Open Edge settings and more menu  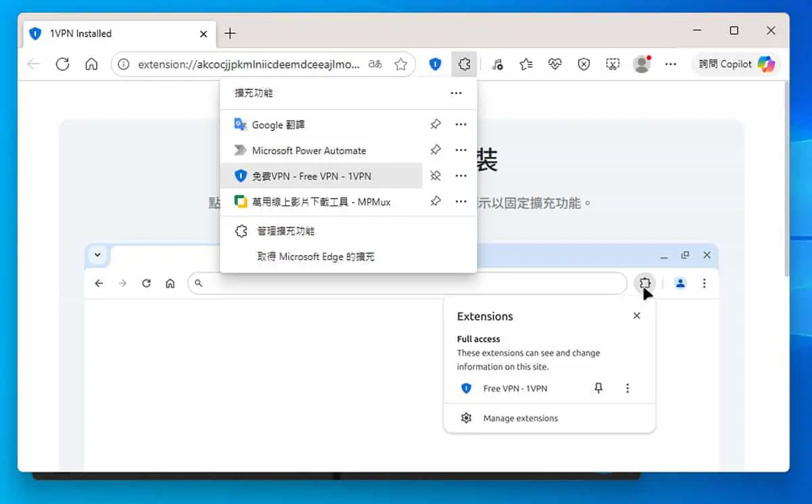pyautogui.click(x=671, y=64)
